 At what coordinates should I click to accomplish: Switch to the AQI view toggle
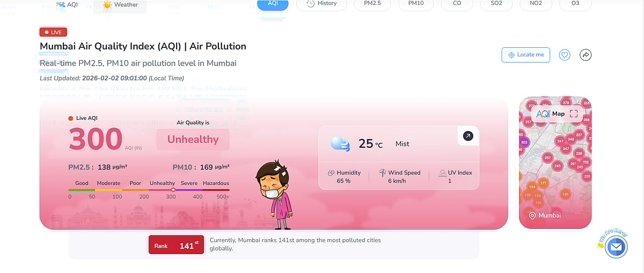[67, 5]
